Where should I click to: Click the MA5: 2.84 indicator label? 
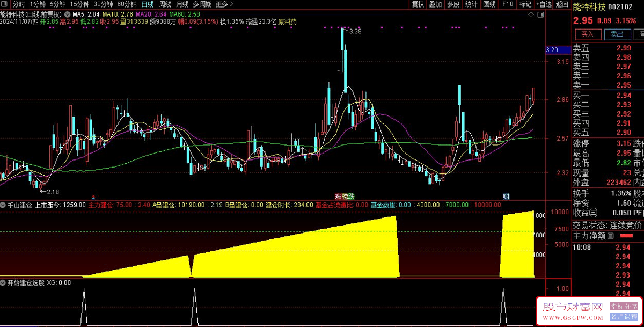coord(85,14)
